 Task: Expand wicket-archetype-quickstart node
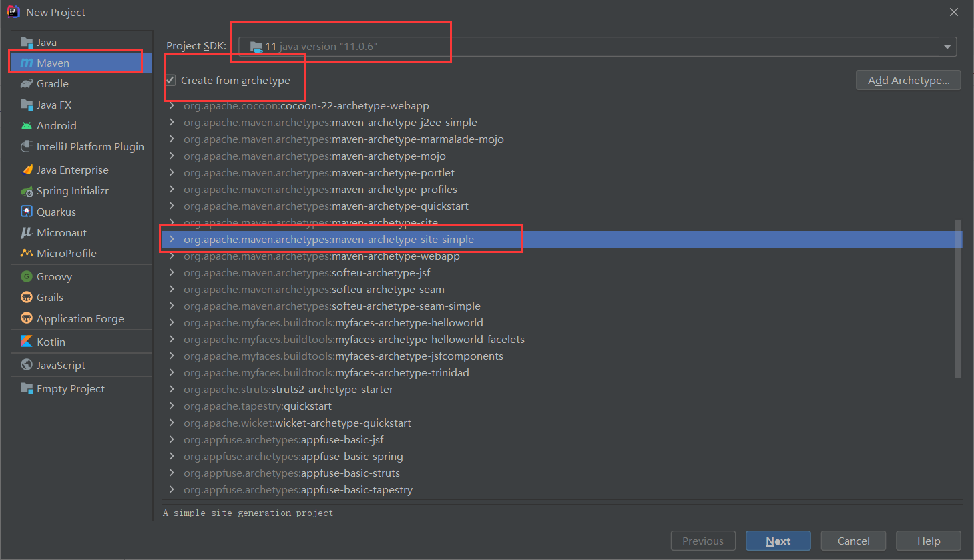coord(172,423)
